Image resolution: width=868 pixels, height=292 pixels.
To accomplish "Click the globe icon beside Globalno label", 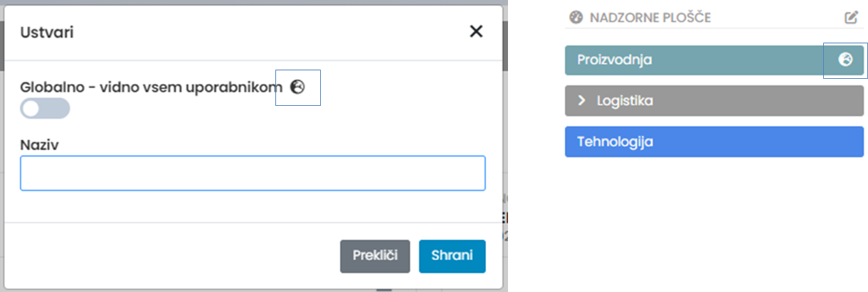I will pyautogui.click(x=298, y=87).
